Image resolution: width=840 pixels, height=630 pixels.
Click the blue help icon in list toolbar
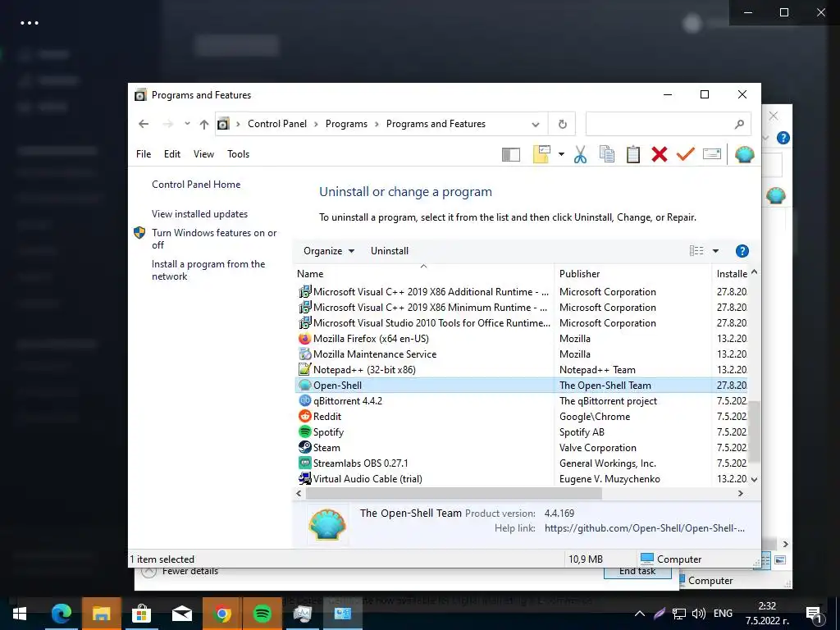click(742, 251)
